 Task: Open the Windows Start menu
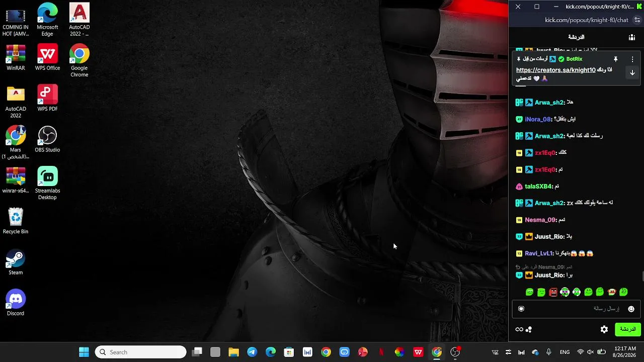(84, 352)
